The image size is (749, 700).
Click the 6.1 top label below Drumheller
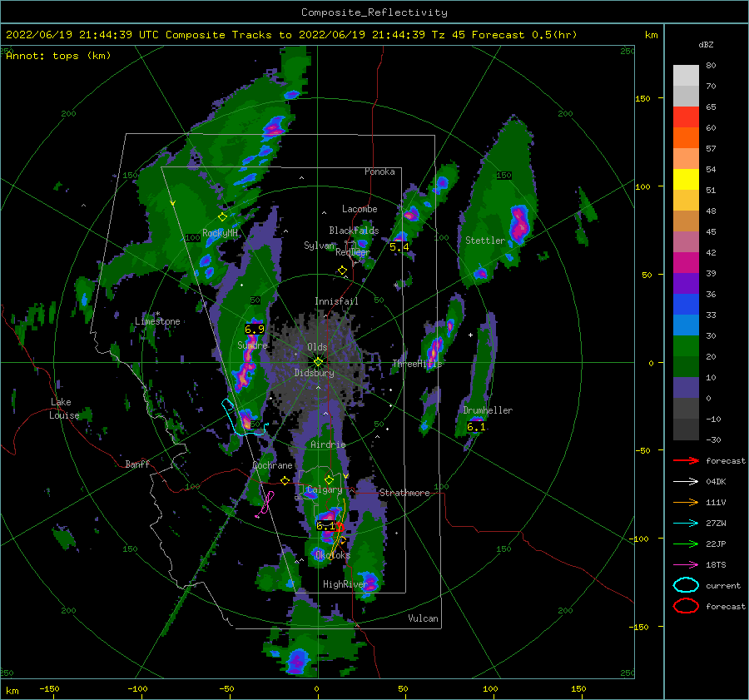coord(476,427)
